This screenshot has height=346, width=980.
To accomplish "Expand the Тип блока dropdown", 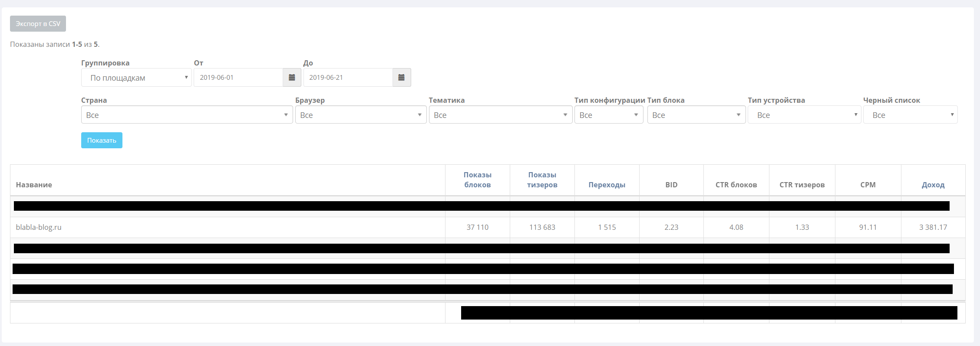I will coord(696,115).
